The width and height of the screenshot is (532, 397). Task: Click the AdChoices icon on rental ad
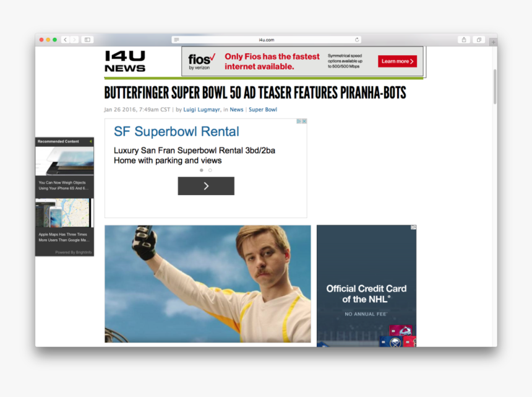(x=299, y=121)
